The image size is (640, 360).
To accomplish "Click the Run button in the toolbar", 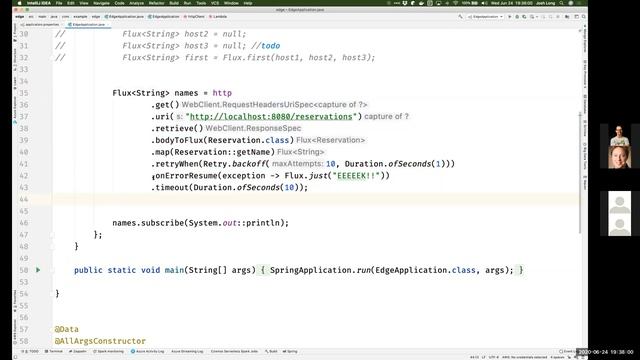I will click(x=509, y=17).
